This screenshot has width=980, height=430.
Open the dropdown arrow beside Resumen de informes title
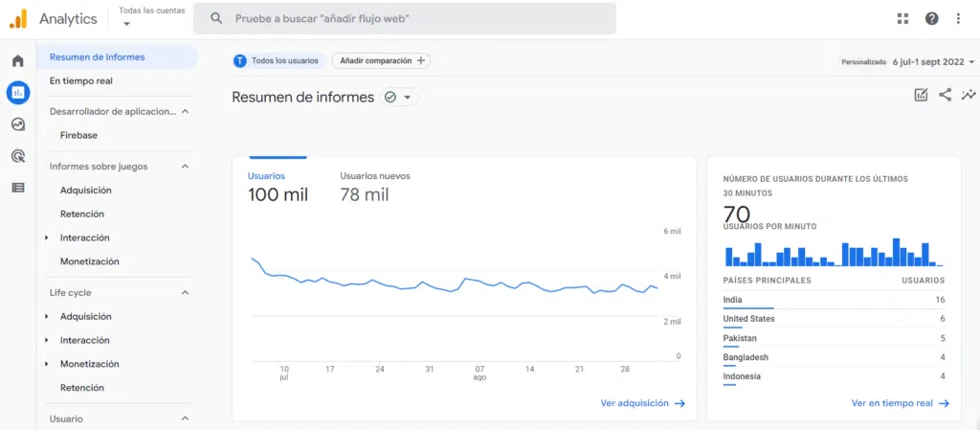click(x=408, y=98)
